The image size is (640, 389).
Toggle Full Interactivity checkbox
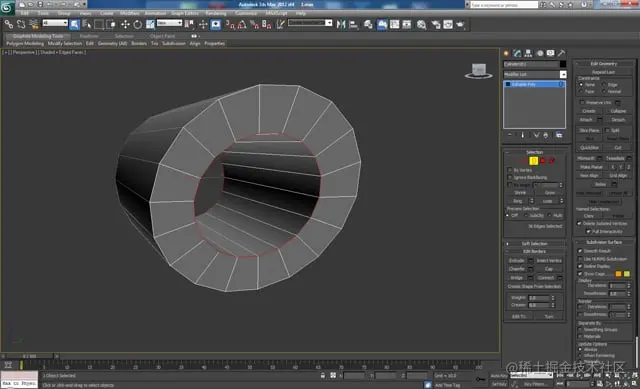[x=588, y=231]
